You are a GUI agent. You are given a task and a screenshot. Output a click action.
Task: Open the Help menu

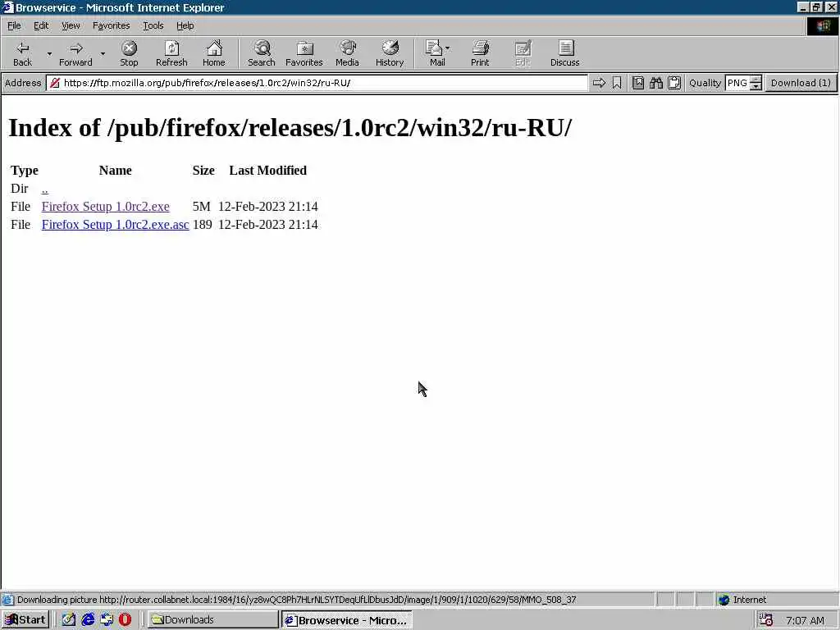pyautogui.click(x=185, y=25)
